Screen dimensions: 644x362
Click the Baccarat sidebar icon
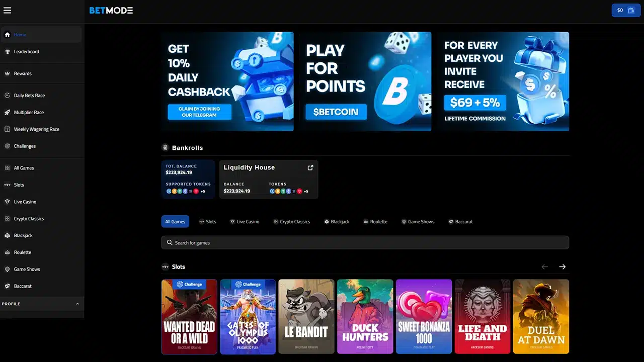tap(7, 286)
